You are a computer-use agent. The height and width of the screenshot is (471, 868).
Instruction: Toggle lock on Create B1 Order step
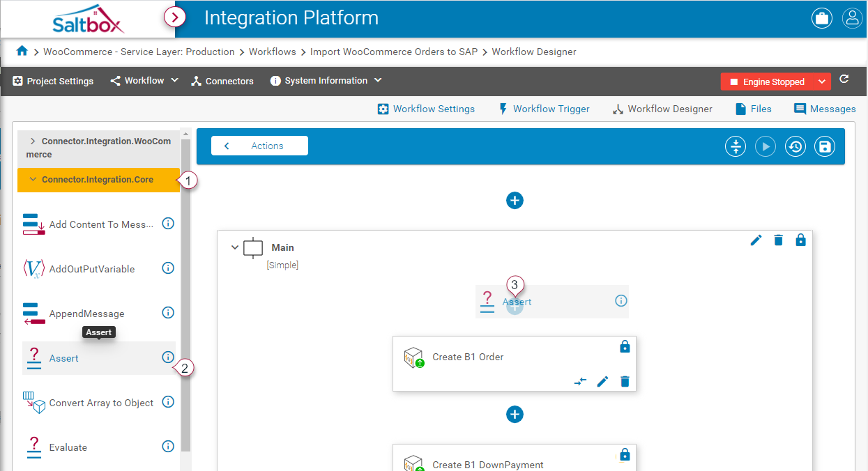[x=625, y=346]
